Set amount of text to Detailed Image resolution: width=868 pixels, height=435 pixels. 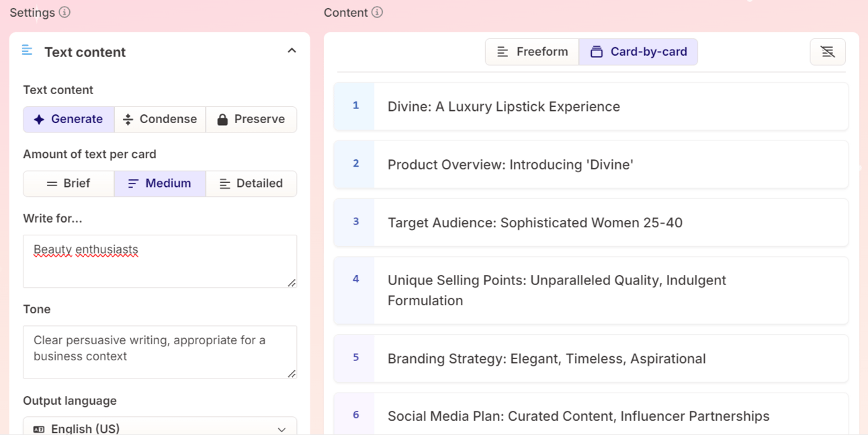click(x=251, y=184)
